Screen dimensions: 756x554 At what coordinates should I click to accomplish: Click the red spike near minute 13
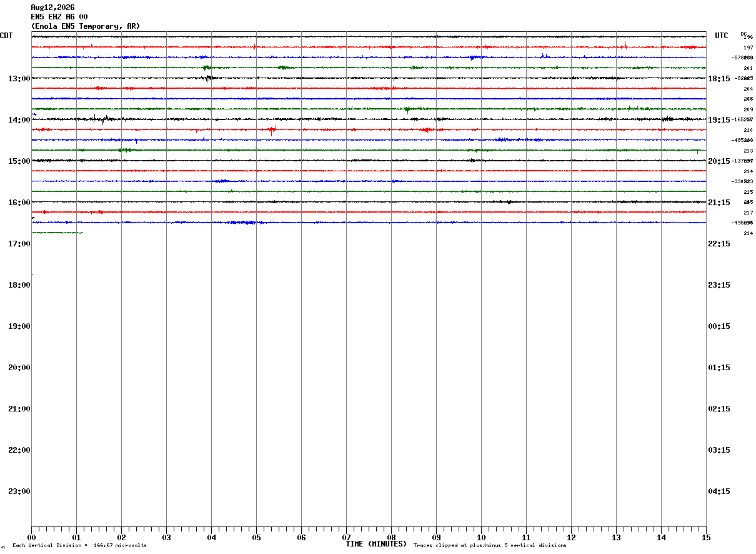[x=625, y=44]
